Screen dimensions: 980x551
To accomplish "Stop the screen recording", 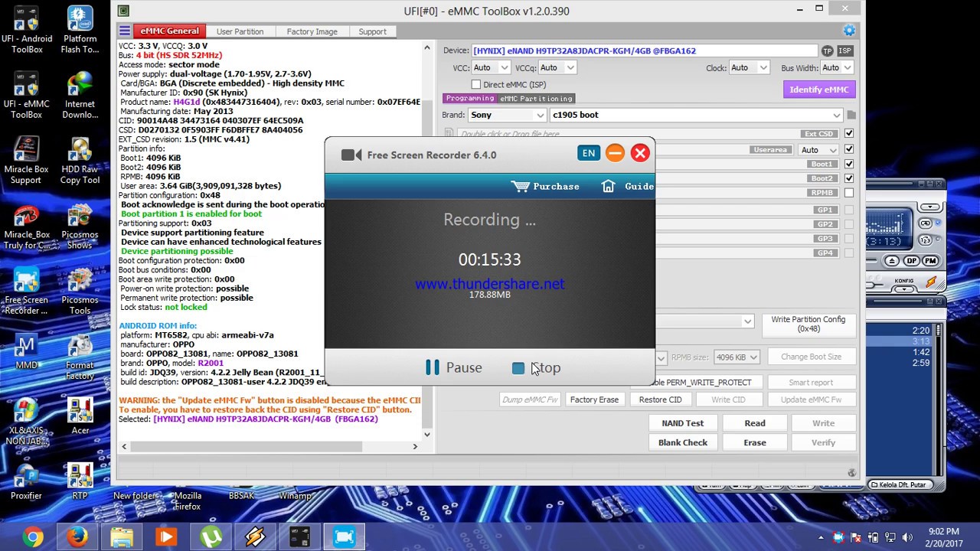I will [537, 368].
